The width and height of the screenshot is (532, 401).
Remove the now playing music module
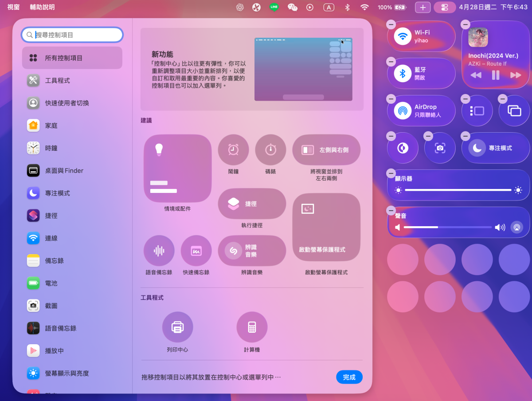[x=465, y=24]
